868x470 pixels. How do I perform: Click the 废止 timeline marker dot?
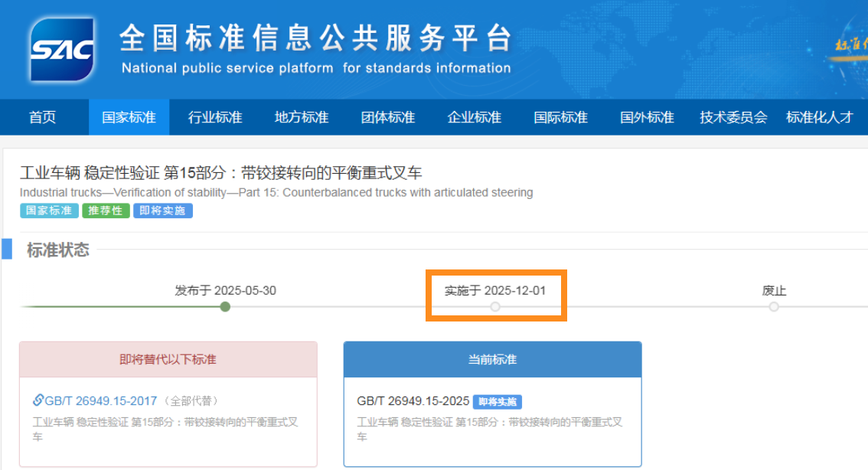774,307
